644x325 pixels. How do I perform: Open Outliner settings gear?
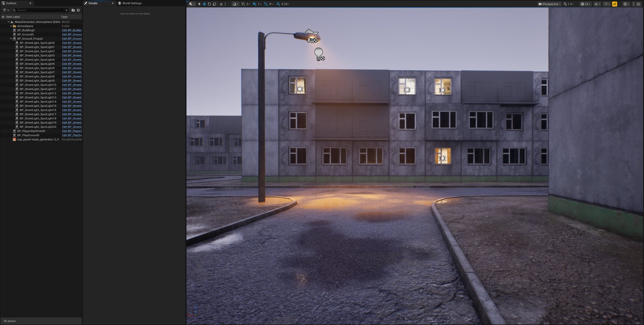point(78,10)
